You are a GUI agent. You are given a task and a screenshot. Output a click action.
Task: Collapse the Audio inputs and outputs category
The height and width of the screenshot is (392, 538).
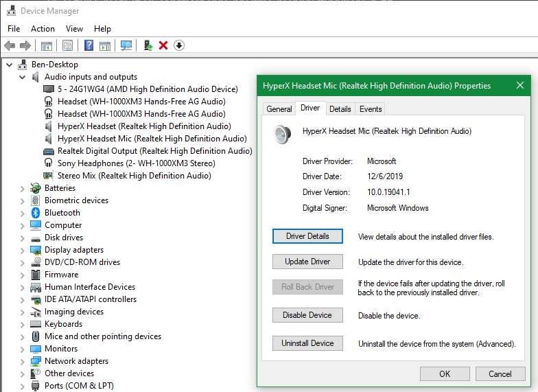pos(22,77)
